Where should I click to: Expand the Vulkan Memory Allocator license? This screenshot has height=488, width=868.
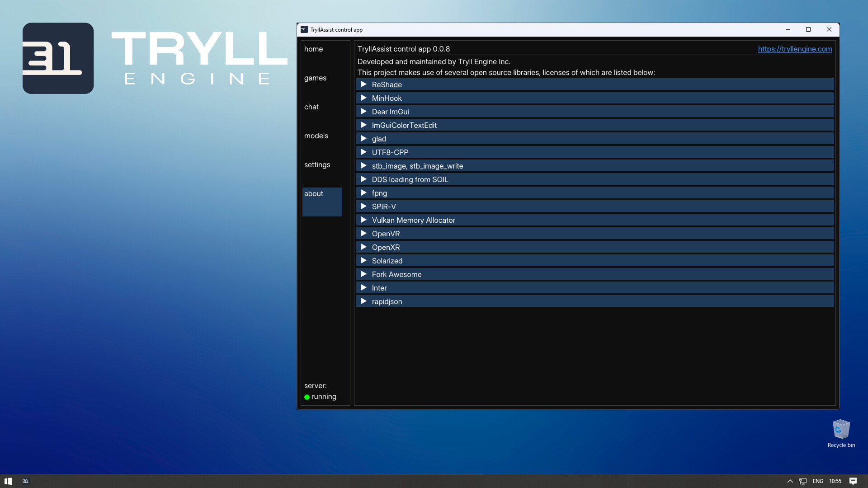364,220
